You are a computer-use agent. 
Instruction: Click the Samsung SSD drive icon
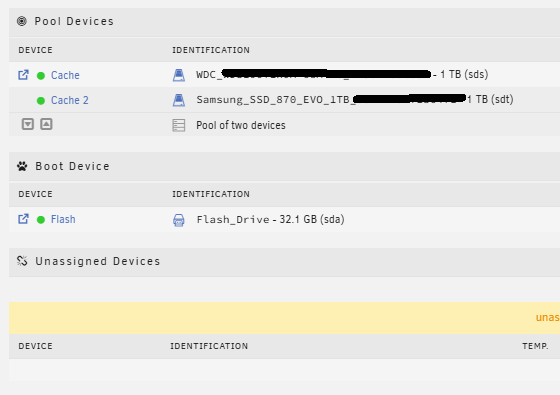(x=179, y=100)
